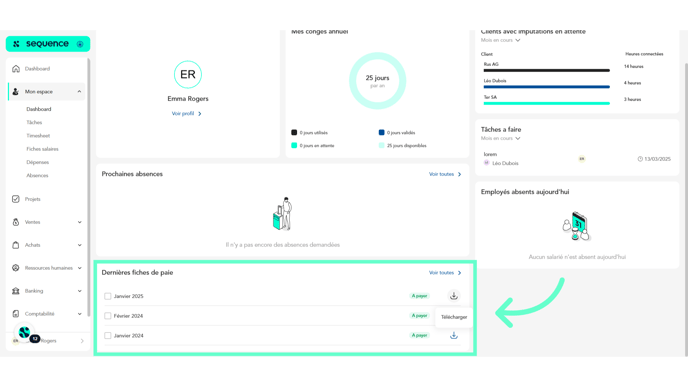The width and height of the screenshot is (688, 387).
Task: Click the 25 jours donut chart
Action: (x=377, y=81)
